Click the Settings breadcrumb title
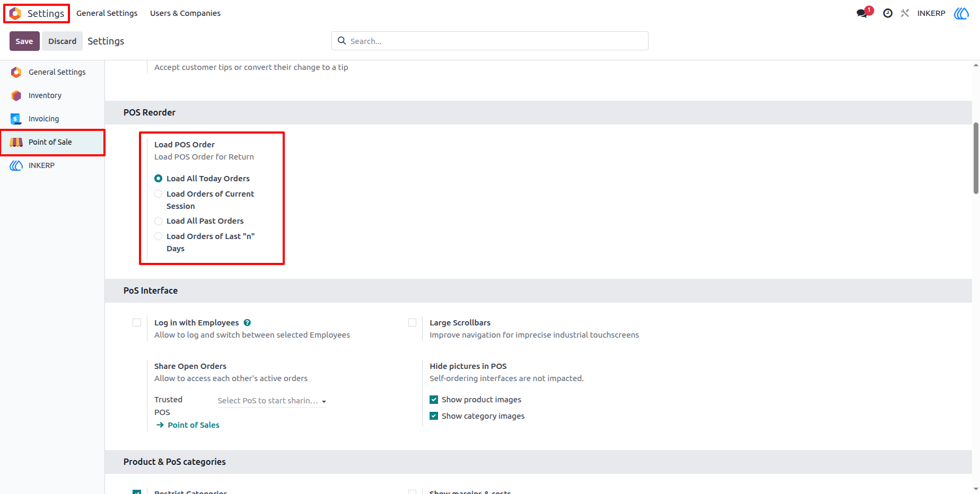This screenshot has width=980, height=494. pos(106,41)
